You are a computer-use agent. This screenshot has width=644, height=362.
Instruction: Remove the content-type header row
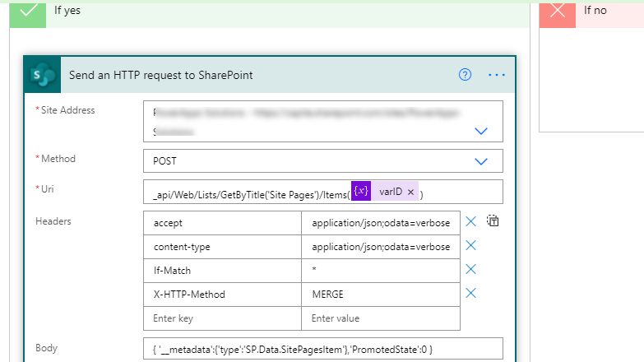point(470,246)
